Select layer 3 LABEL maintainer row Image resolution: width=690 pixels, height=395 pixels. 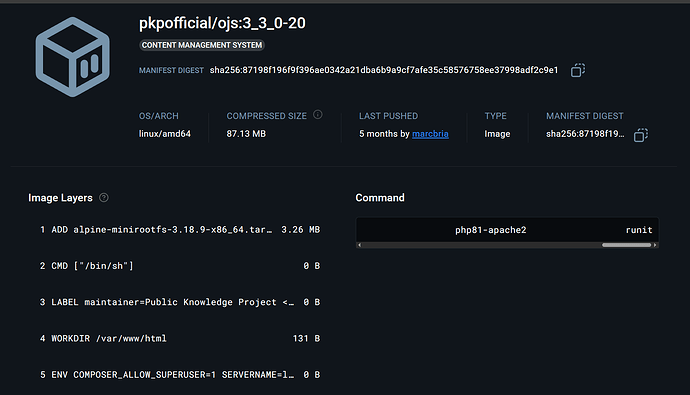pyautogui.click(x=180, y=302)
